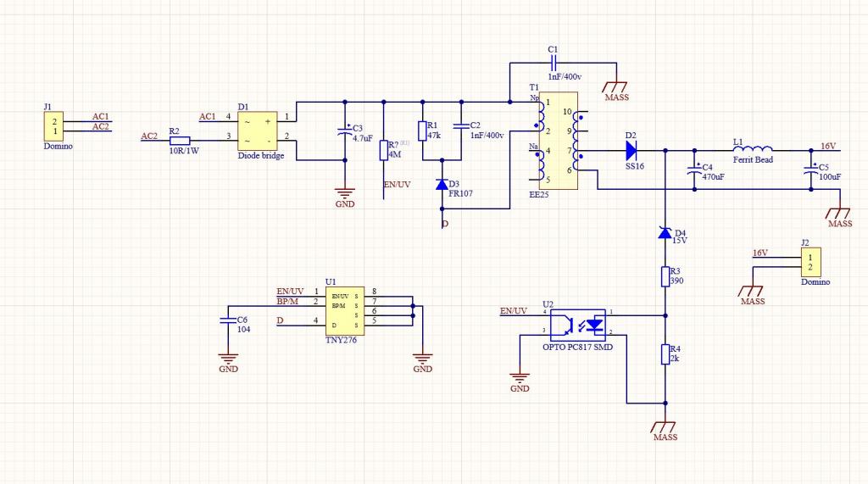Select the D4 15V zener diode

point(665,232)
